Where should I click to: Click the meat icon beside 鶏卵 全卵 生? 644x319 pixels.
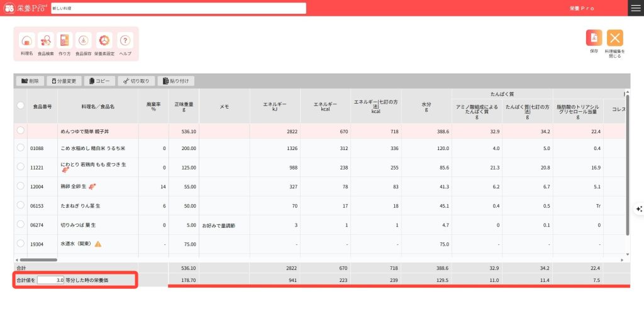(x=92, y=187)
